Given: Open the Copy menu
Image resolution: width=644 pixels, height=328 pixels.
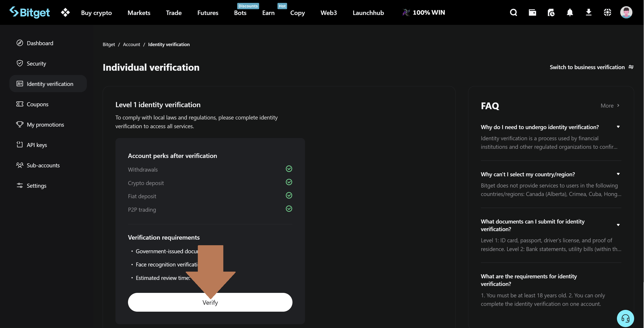Looking at the screenshot, I should click(298, 13).
